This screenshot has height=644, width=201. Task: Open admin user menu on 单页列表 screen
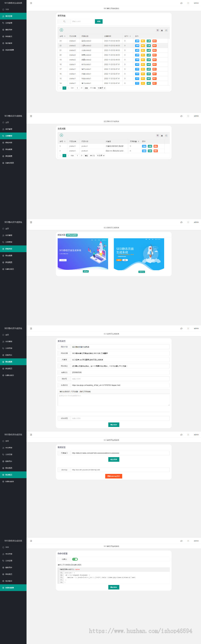click(196, 3)
